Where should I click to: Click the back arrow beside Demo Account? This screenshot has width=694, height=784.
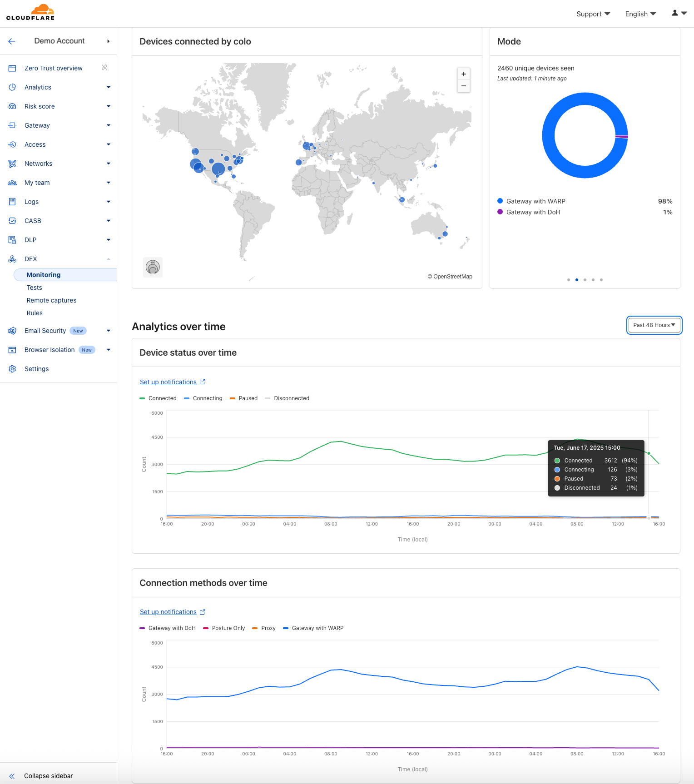point(12,41)
